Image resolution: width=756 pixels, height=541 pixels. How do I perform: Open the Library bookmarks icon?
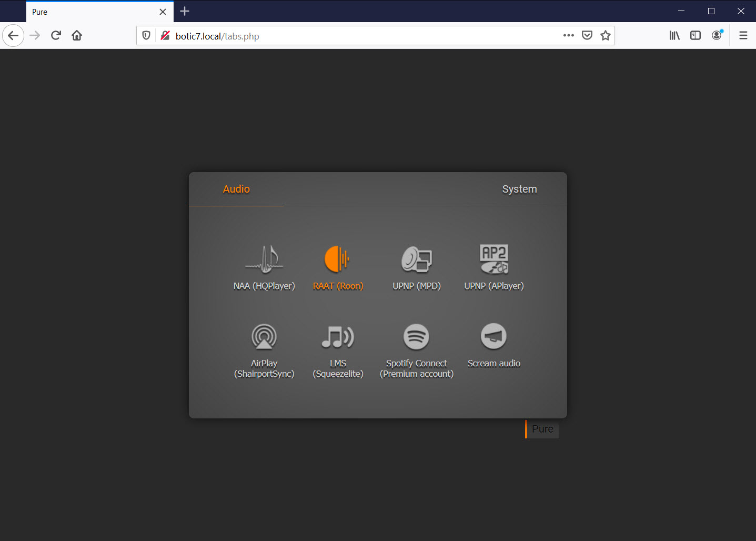[674, 35]
